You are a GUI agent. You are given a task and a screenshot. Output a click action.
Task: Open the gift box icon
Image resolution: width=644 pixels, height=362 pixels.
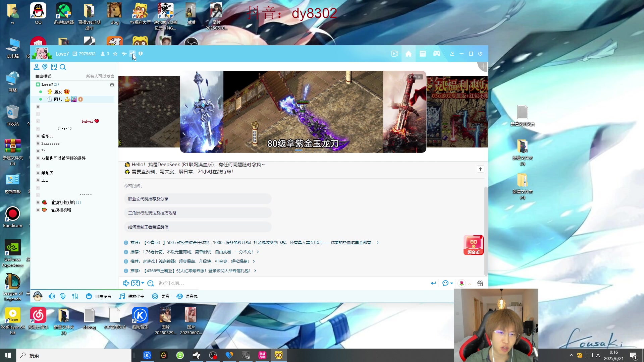480,283
